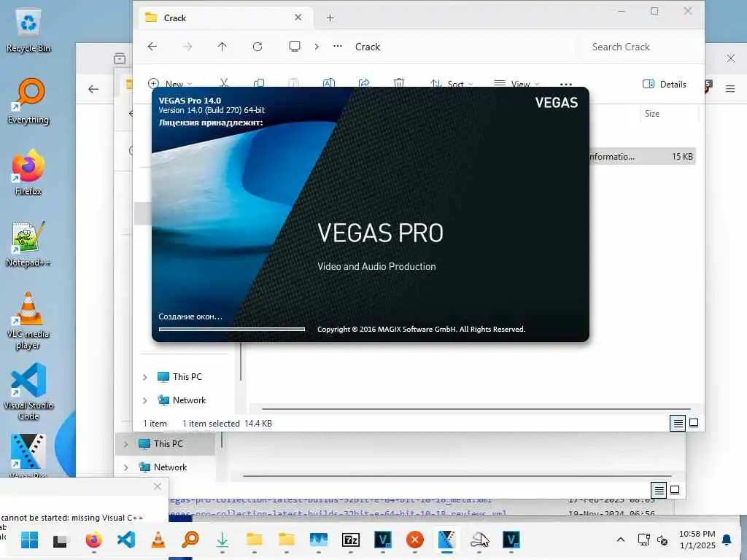Select Network in the back Explorer window

(163, 467)
